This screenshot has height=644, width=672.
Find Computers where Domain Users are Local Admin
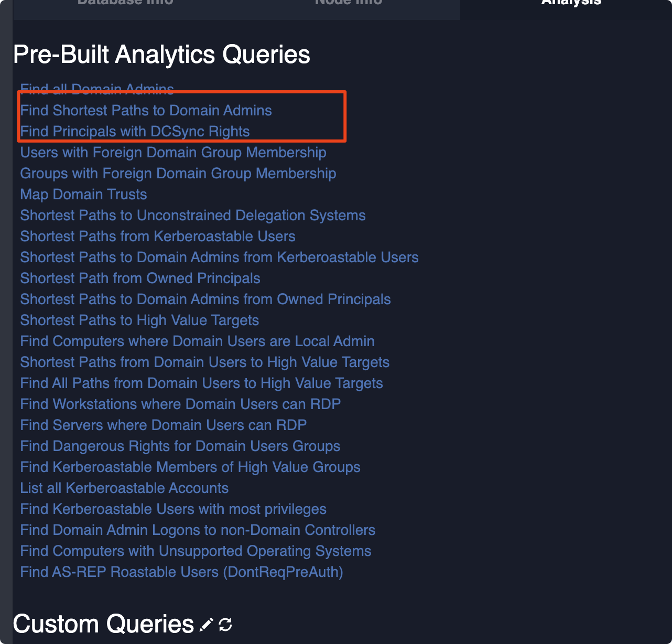[197, 341]
